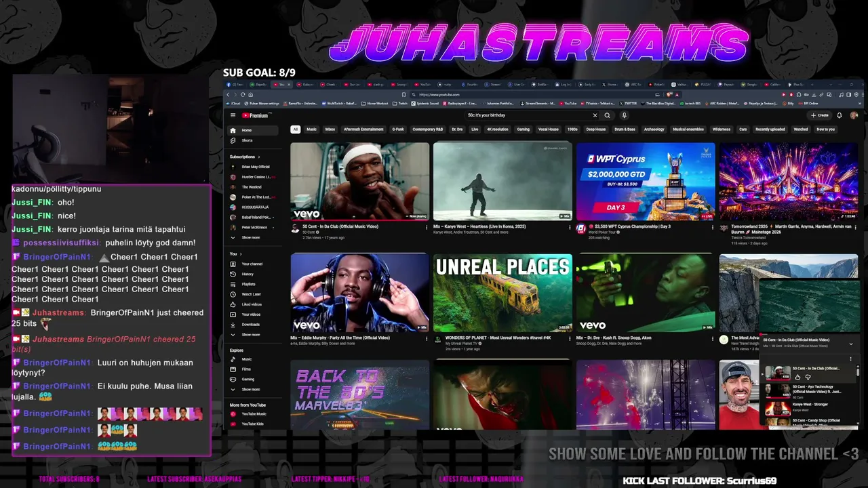
Task: Open Your videos in the sidebar
Action: click(252, 314)
